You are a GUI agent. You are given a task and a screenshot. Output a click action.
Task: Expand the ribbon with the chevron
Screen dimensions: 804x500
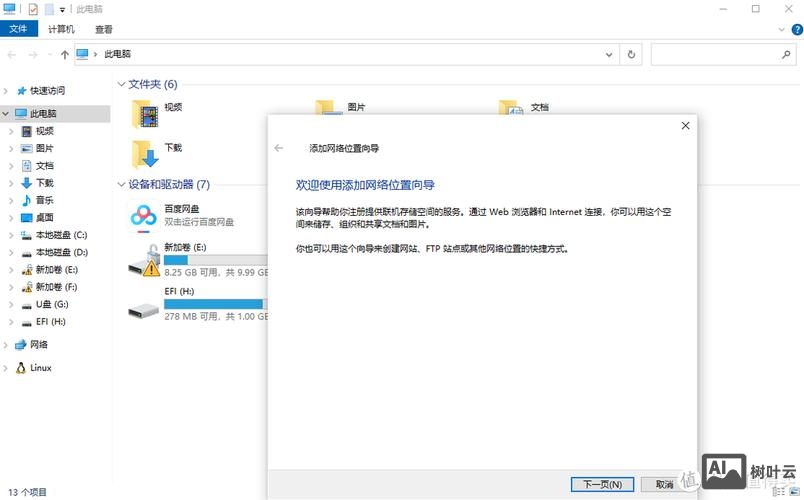[x=781, y=30]
